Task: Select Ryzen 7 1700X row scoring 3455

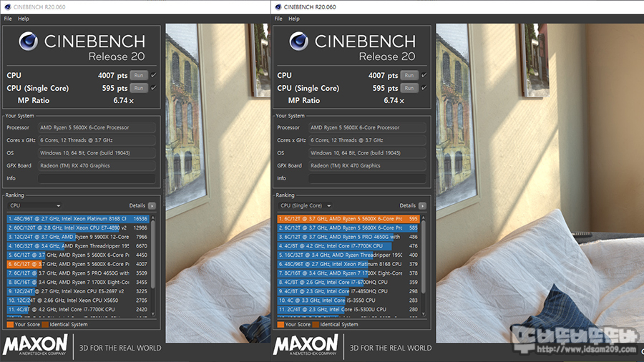Action: pos(78,282)
